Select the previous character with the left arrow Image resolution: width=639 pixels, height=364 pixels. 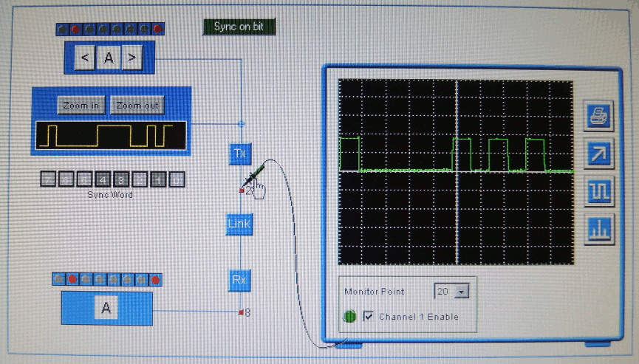point(85,58)
